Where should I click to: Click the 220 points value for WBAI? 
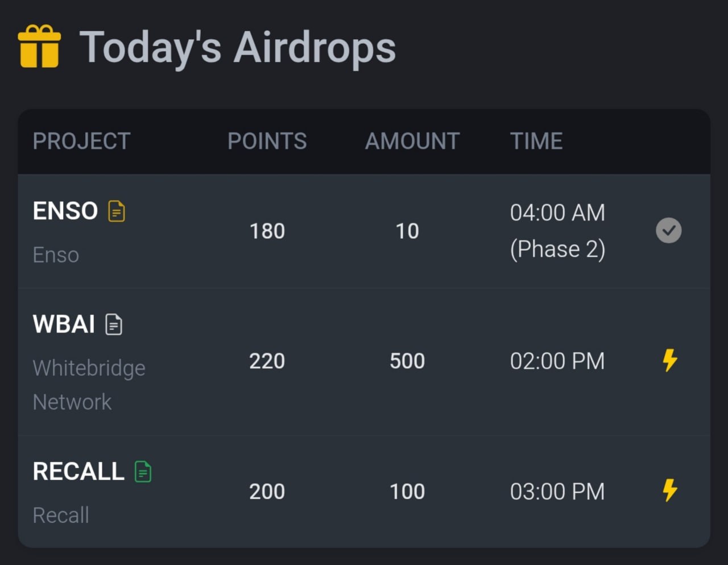pos(267,361)
